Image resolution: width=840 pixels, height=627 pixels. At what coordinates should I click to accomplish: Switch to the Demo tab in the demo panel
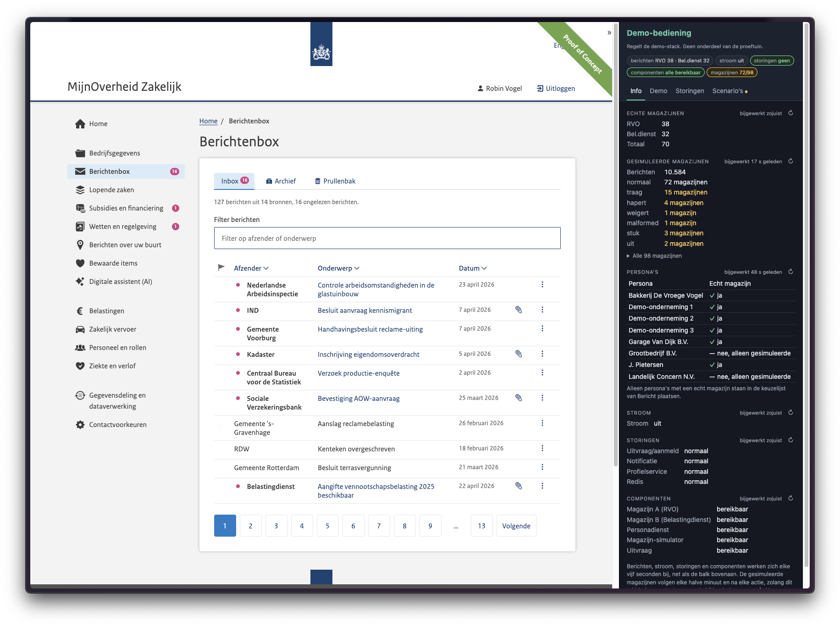coord(658,91)
